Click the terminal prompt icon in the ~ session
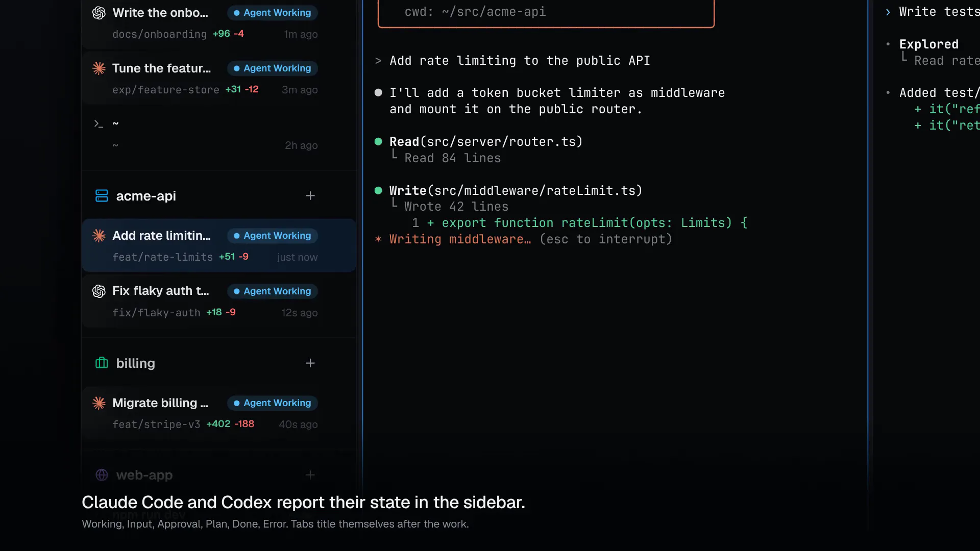 point(99,124)
